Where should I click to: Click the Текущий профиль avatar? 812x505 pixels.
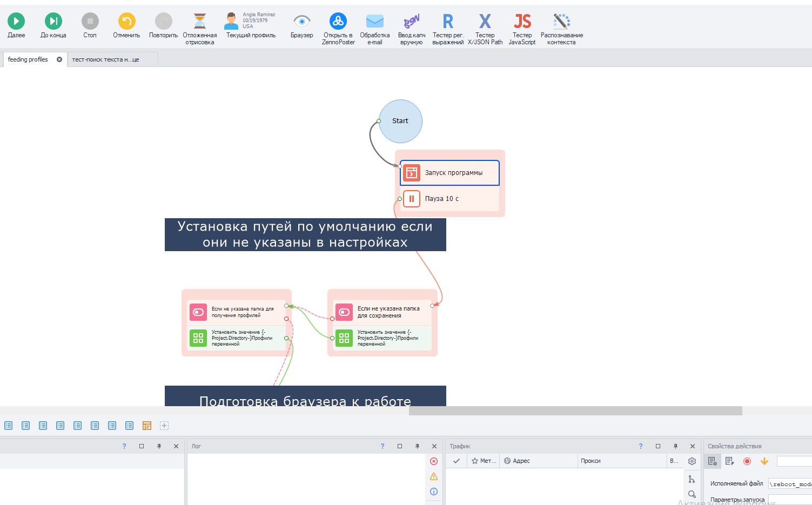coord(231,21)
